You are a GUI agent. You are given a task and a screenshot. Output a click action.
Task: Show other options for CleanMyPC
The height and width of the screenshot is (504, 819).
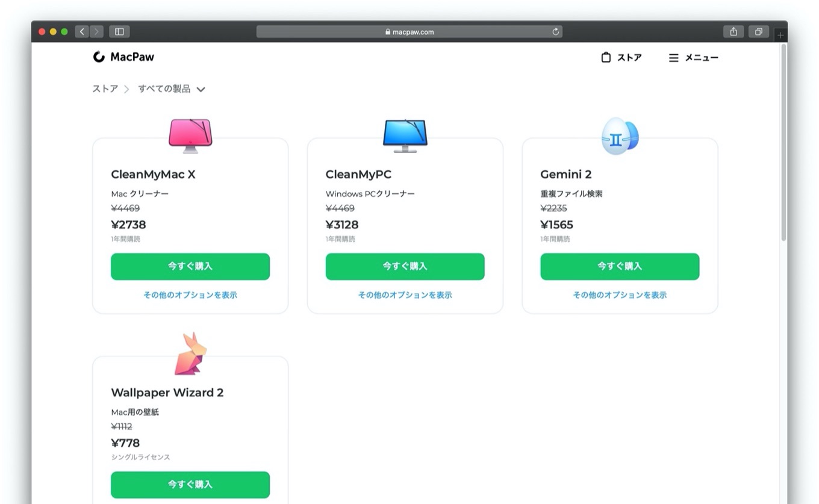pyautogui.click(x=405, y=295)
